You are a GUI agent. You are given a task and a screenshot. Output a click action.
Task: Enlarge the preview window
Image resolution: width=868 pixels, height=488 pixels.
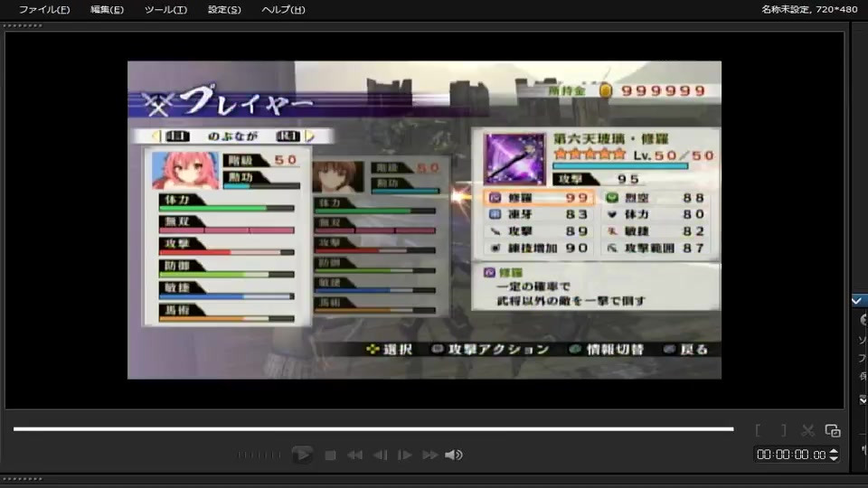[x=833, y=430]
